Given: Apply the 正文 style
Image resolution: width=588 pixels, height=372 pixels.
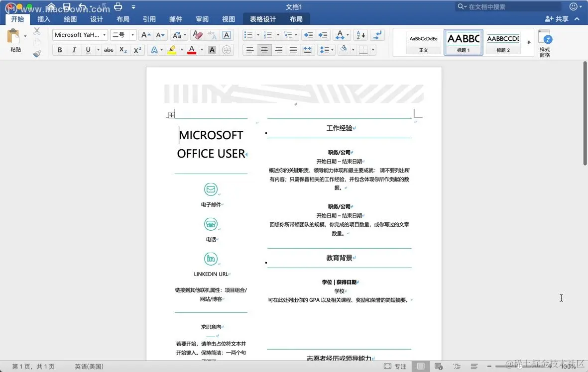Looking at the screenshot, I should point(423,42).
